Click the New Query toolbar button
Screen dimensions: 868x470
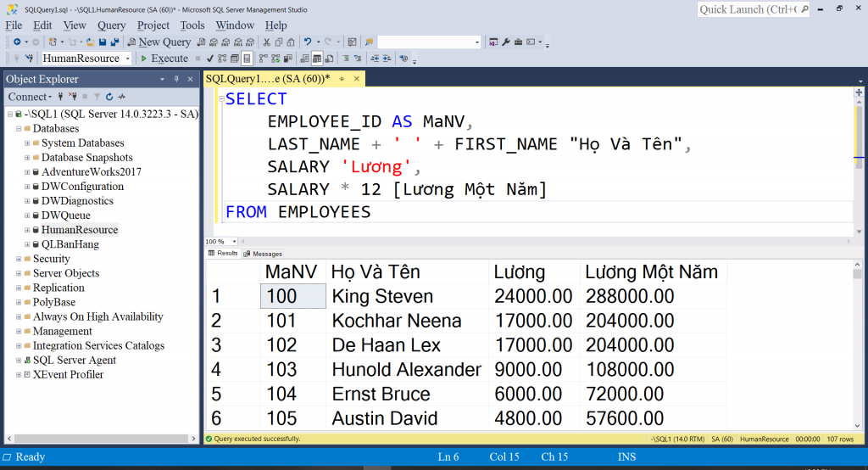pos(159,42)
